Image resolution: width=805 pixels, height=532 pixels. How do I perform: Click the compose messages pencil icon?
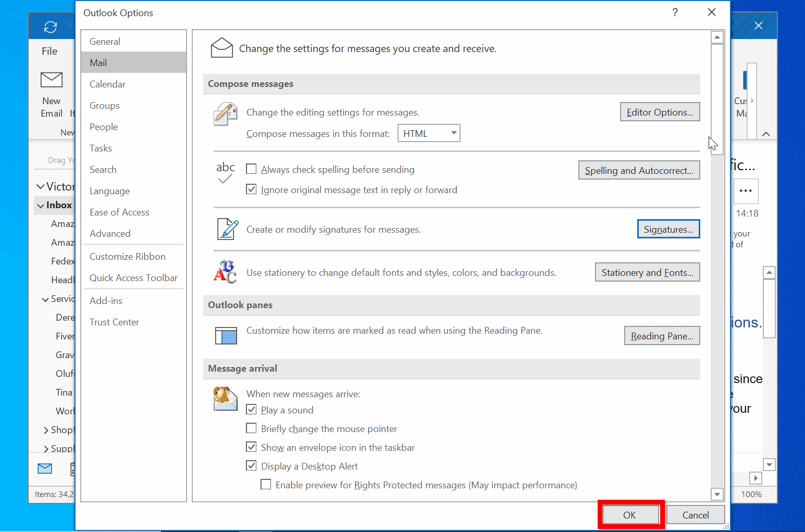tap(225, 113)
